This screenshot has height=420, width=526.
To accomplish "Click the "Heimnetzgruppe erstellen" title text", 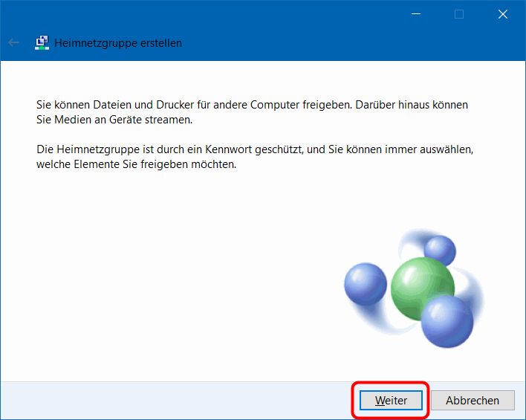I will pyautogui.click(x=118, y=43).
